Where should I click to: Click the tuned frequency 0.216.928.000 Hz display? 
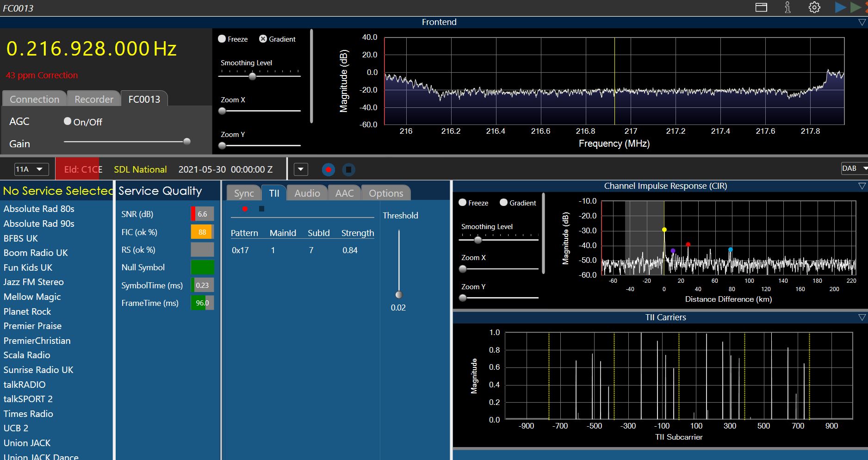[91, 49]
